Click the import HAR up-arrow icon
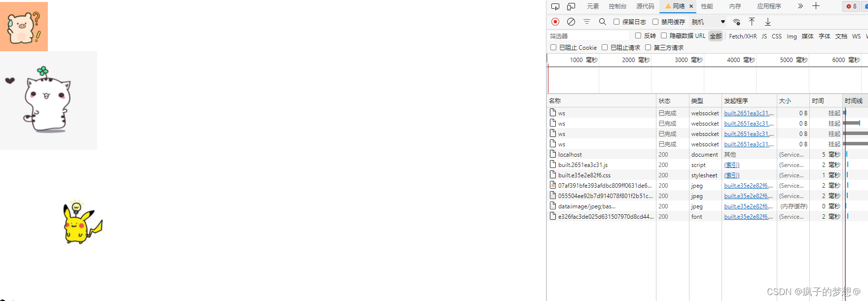The image size is (868, 301). pos(752,22)
